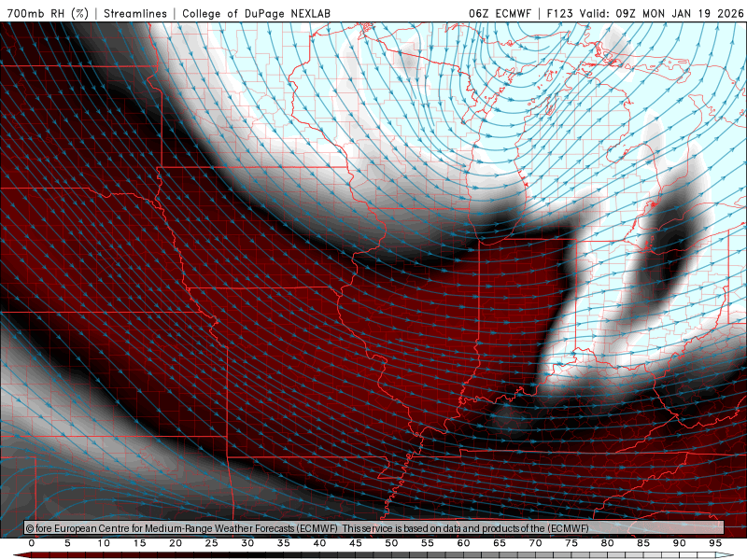Click the "50" colorbar tick label
747x560 pixels.
391,543
